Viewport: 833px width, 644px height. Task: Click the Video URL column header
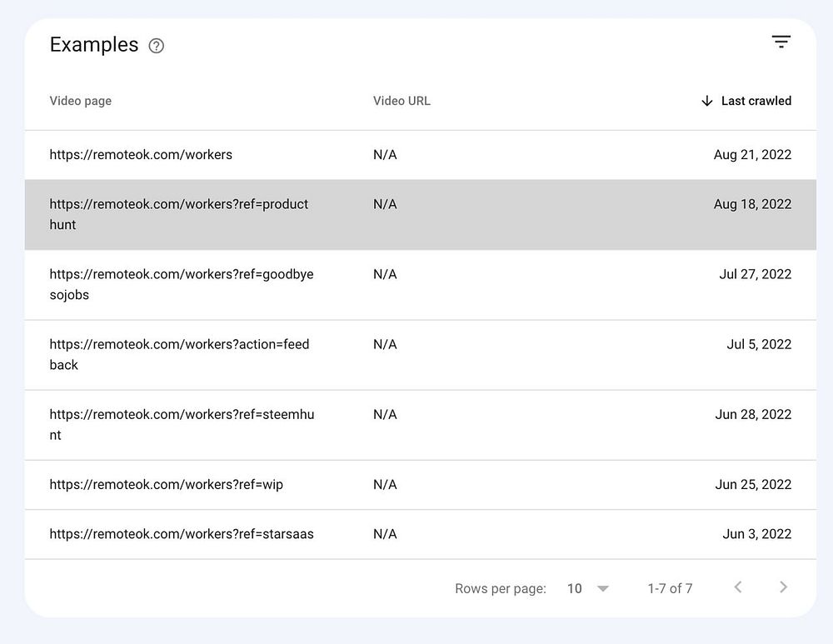(x=402, y=101)
